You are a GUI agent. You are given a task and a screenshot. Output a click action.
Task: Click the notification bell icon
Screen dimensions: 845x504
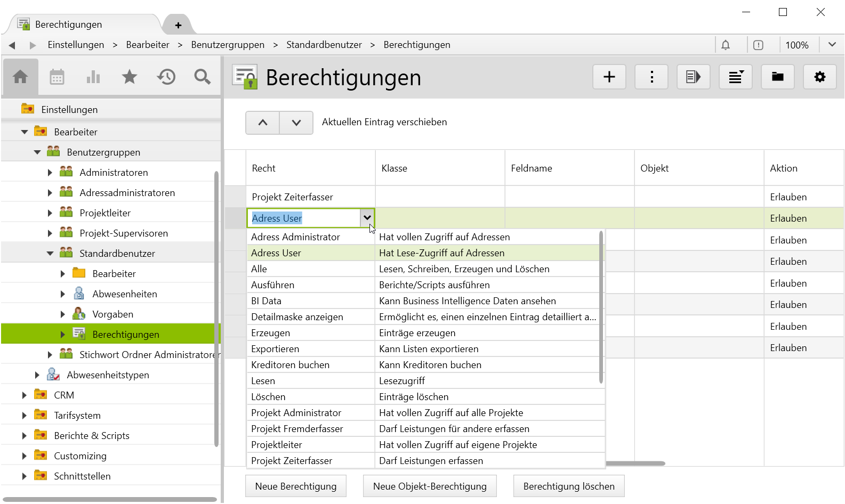pos(726,45)
